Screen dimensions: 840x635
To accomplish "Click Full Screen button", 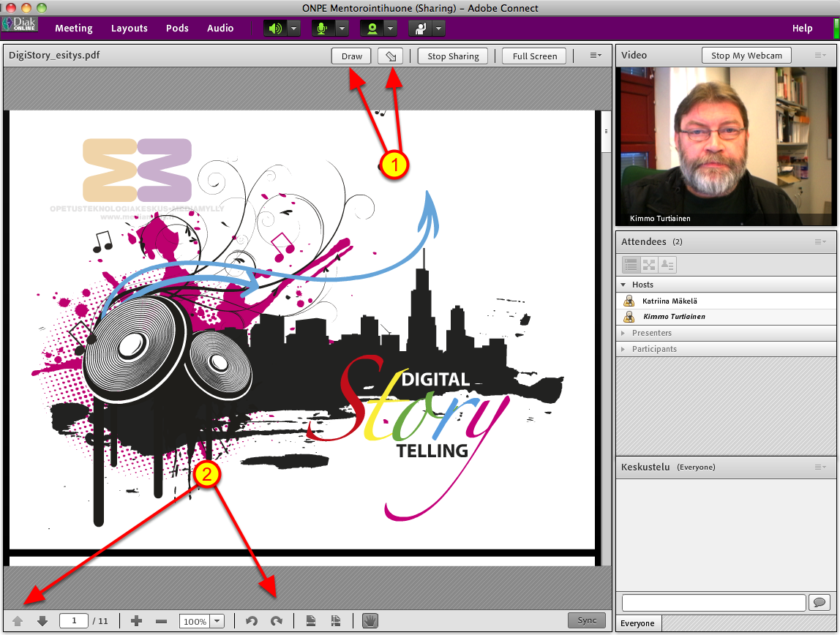I will [534, 56].
